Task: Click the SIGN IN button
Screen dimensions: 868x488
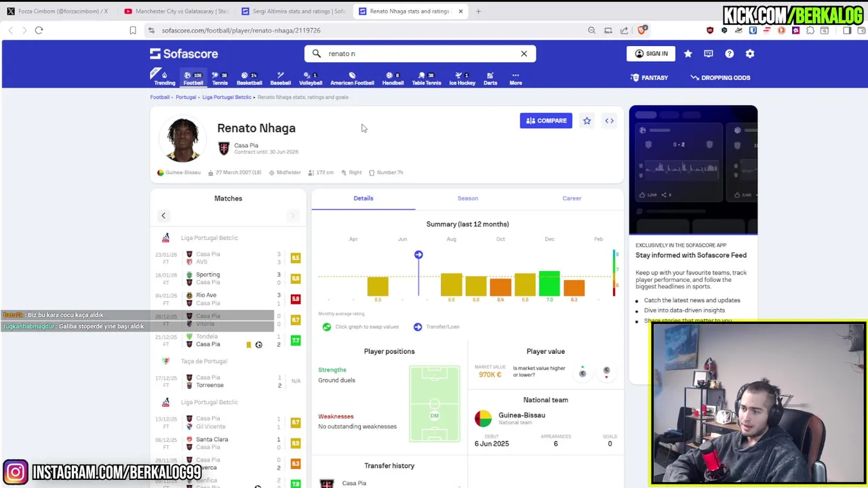Action: coord(651,54)
